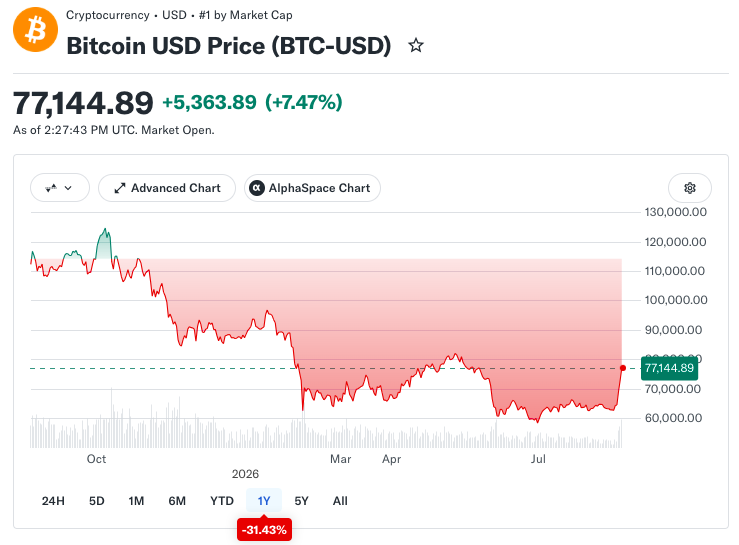Open chart settings gear icon
Viewport: 739px width, 545px height.
pyautogui.click(x=690, y=188)
